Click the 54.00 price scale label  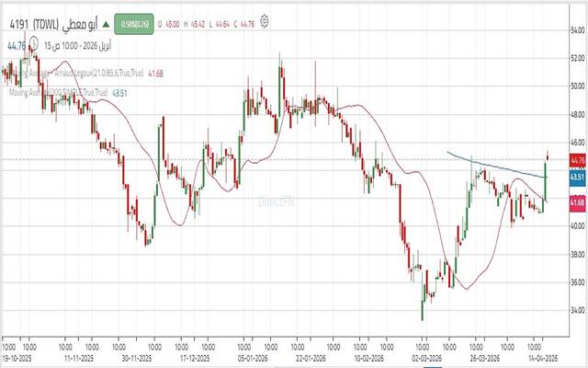(576, 30)
